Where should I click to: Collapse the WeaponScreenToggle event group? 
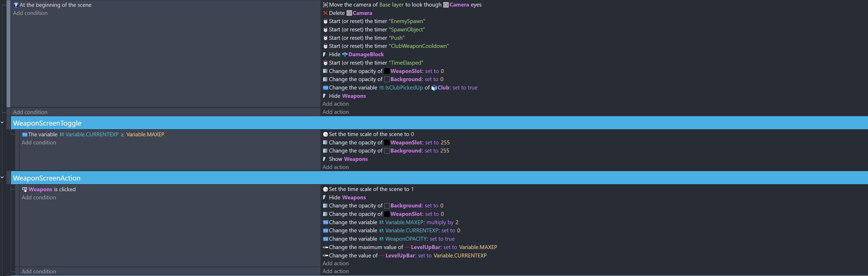point(2,122)
